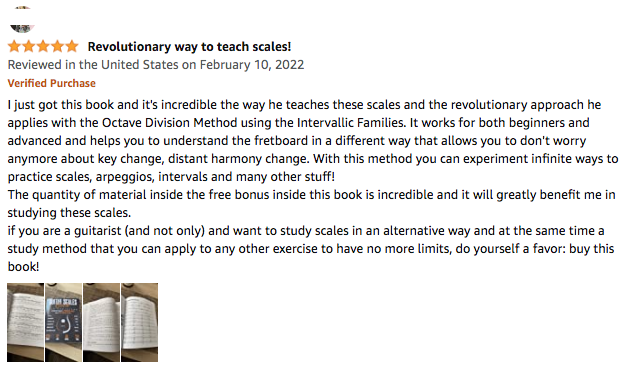This screenshot has height=371, width=640.
Task: Click the fifth orange rating star
Action: tap(71, 46)
